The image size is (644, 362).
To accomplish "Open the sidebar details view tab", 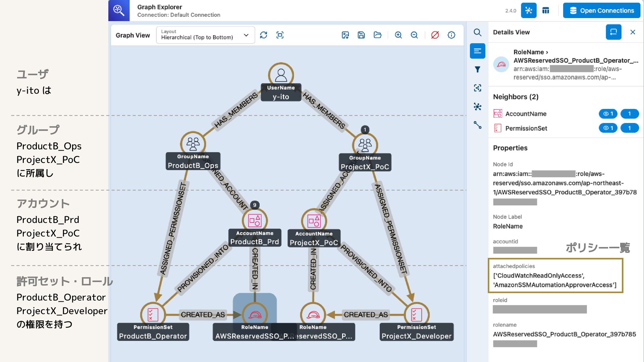I will coord(477,51).
